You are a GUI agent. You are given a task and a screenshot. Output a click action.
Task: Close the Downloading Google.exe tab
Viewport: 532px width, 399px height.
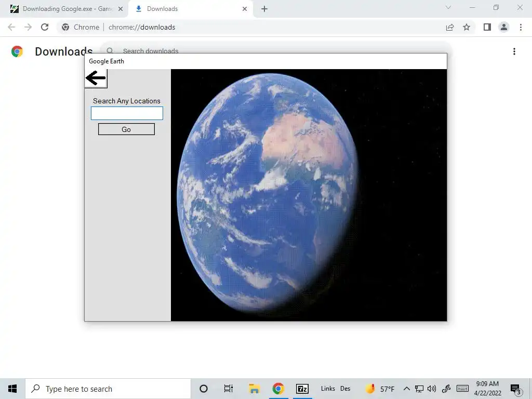click(x=121, y=9)
